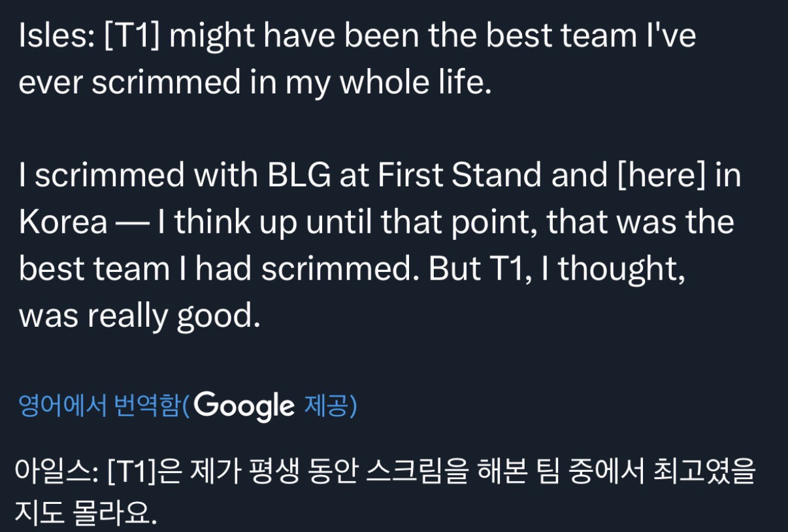788x532 pixels.
Task: Click the '[T1]' tag in first sentence
Action: pyautogui.click(x=133, y=38)
